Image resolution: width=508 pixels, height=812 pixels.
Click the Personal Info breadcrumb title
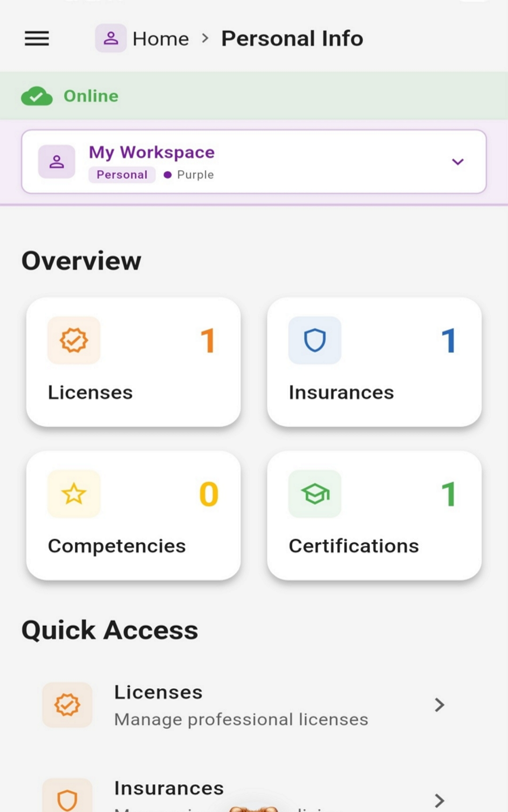[292, 39]
